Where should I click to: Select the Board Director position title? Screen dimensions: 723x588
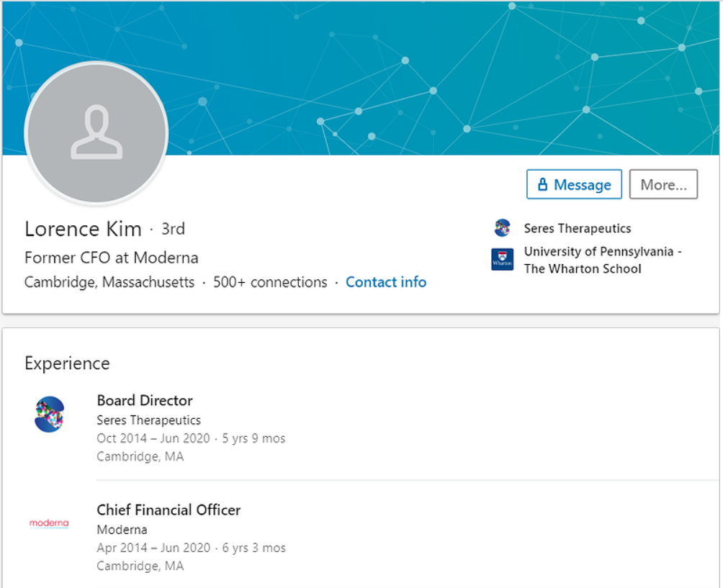145,400
